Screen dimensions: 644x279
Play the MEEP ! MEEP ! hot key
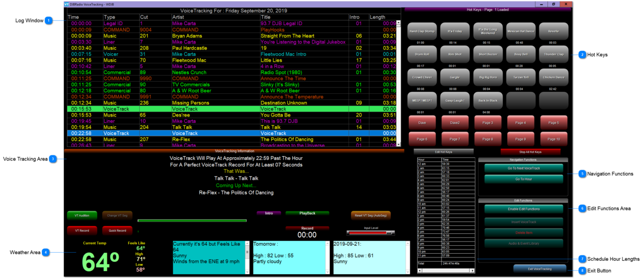422,100
